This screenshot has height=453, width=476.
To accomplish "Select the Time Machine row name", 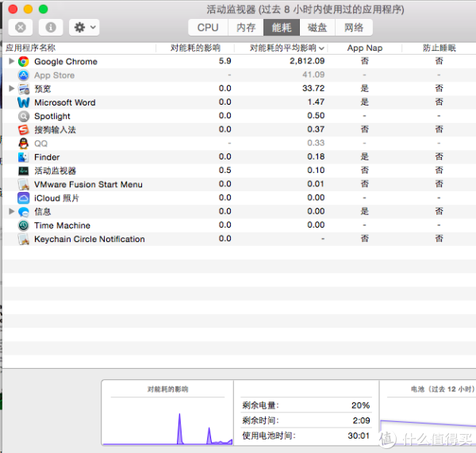I will pyautogui.click(x=62, y=225).
